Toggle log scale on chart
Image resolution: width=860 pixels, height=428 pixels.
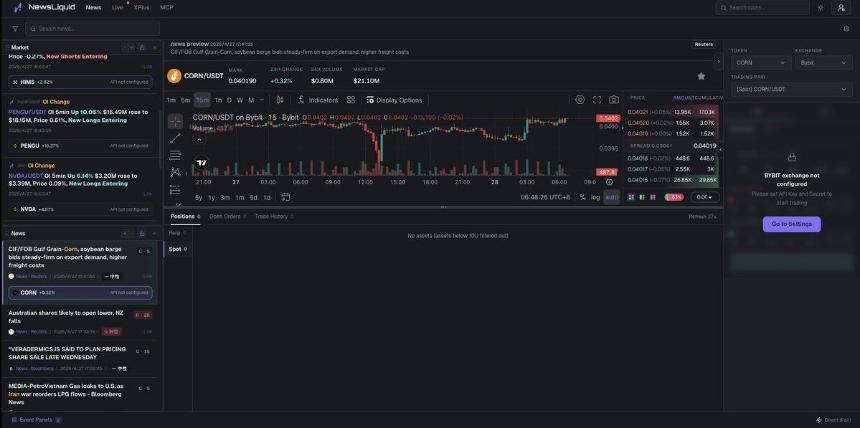(596, 198)
